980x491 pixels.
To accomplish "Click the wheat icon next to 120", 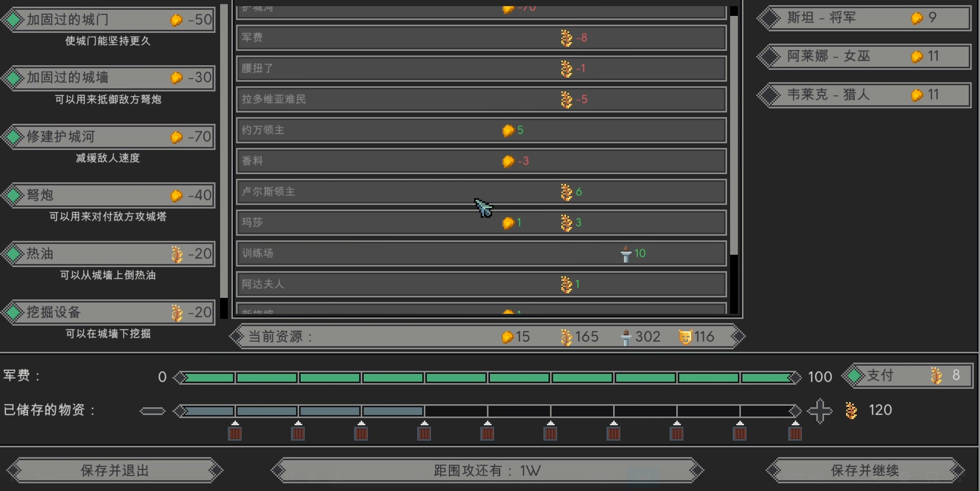I will tap(851, 410).
